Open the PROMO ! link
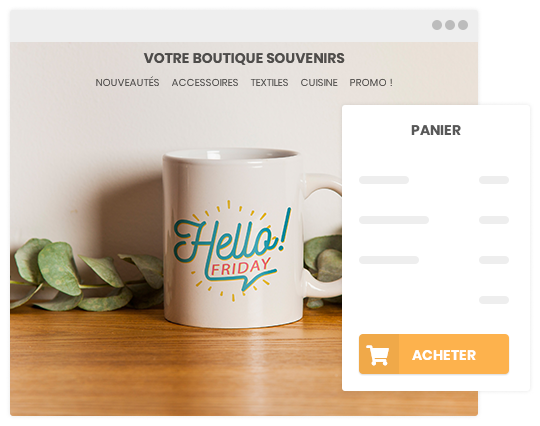 tap(371, 83)
